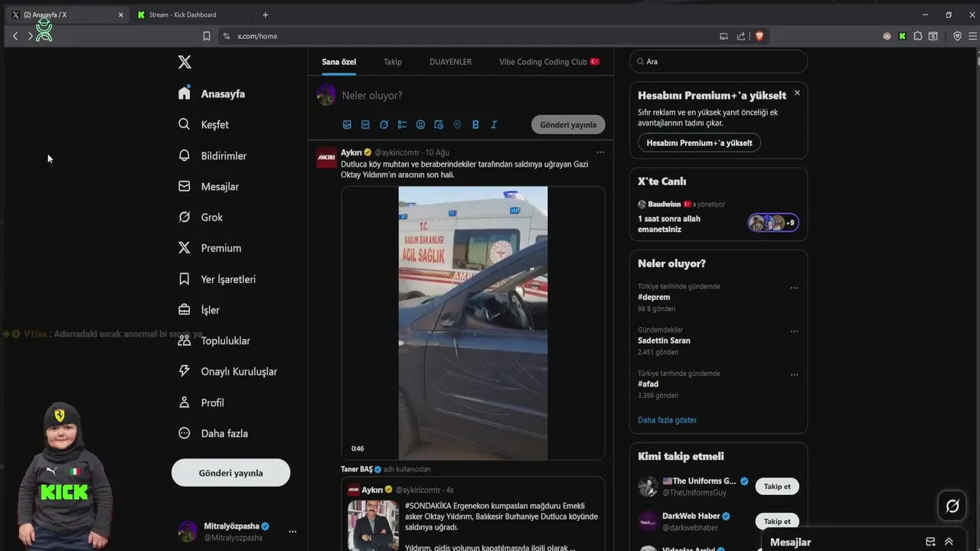Open thumbnail of SONDAKİKA Ergenekon post

(x=373, y=525)
